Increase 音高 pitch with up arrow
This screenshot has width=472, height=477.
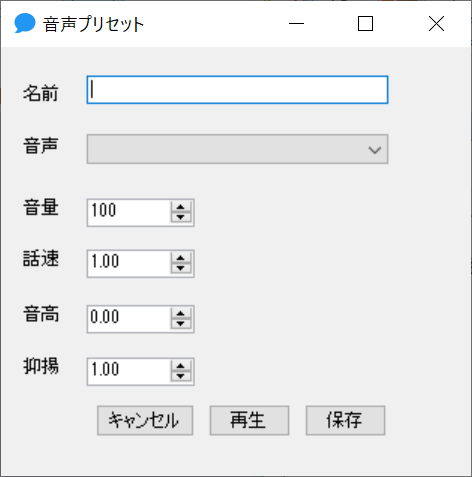(x=181, y=314)
